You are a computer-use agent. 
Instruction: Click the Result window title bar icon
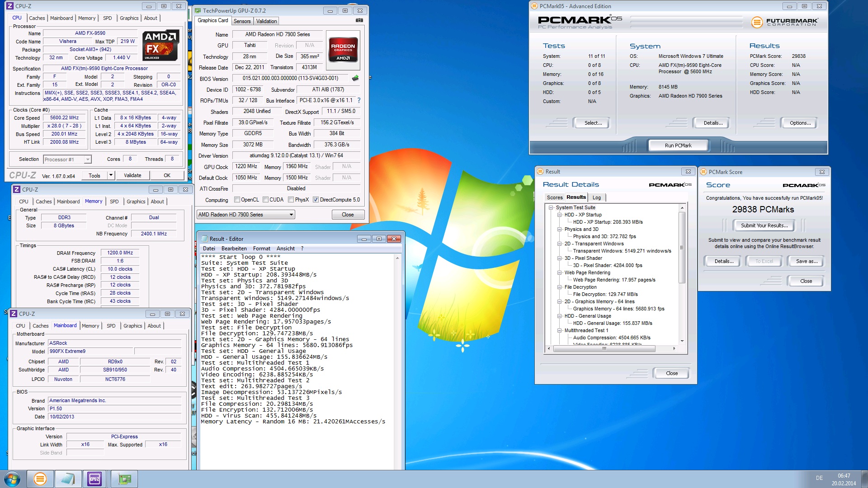[540, 171]
